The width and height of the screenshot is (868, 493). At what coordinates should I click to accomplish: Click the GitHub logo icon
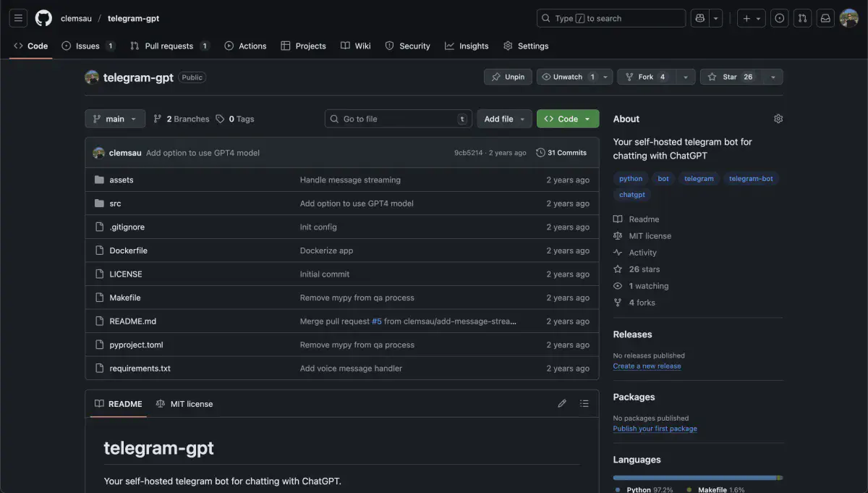43,18
